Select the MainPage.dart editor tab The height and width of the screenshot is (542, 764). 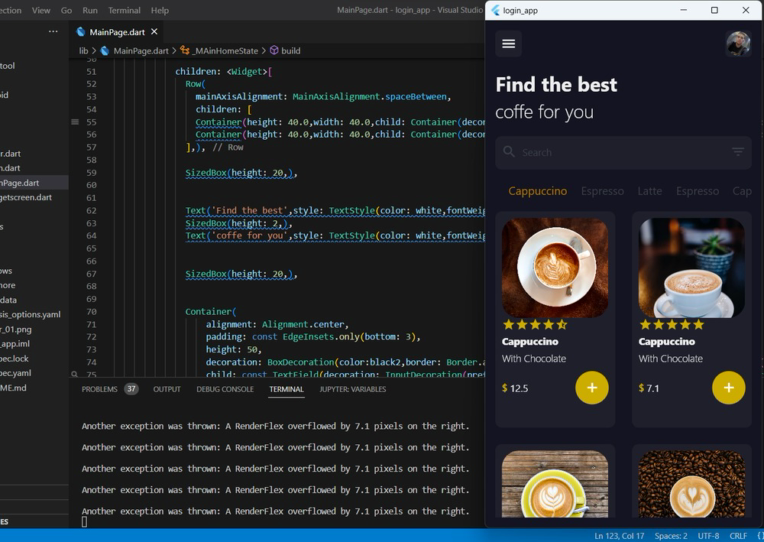[x=117, y=32]
